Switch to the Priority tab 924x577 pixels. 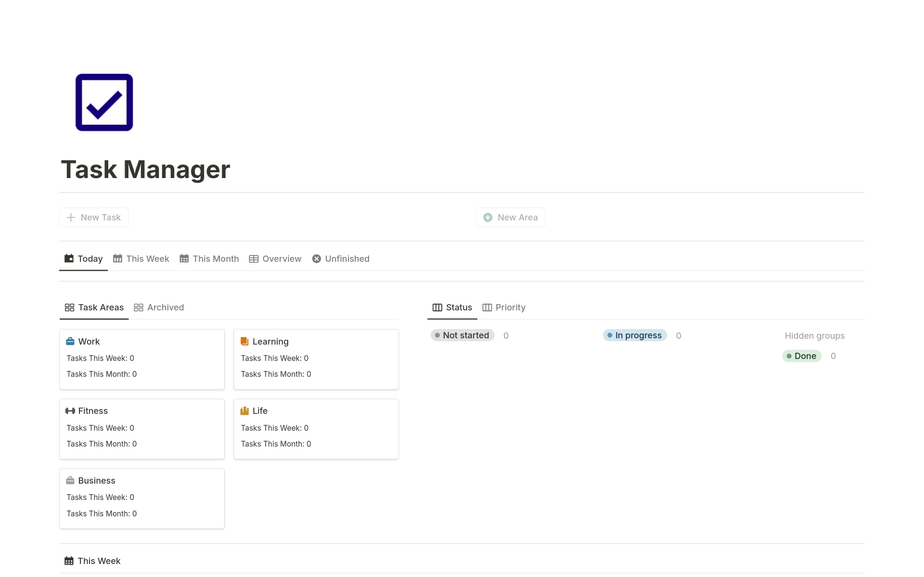click(x=511, y=308)
